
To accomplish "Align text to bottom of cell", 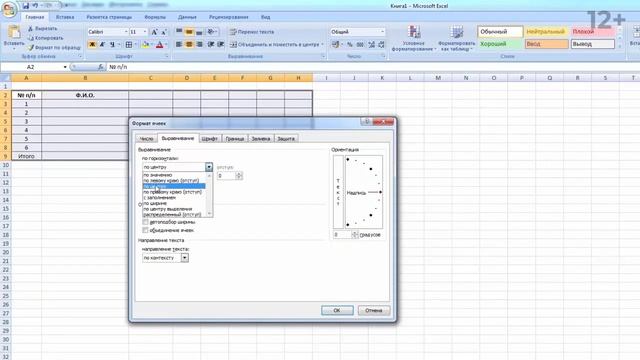I will click(199, 32).
